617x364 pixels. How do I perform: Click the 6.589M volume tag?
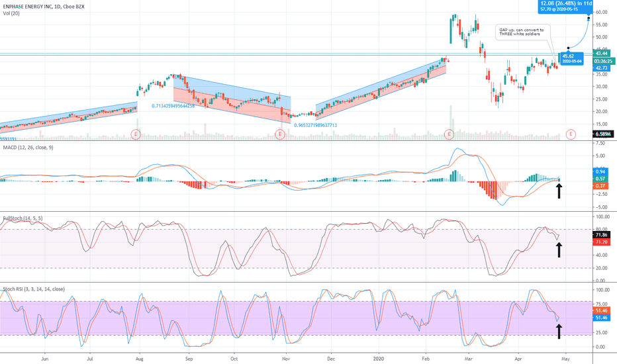click(603, 134)
